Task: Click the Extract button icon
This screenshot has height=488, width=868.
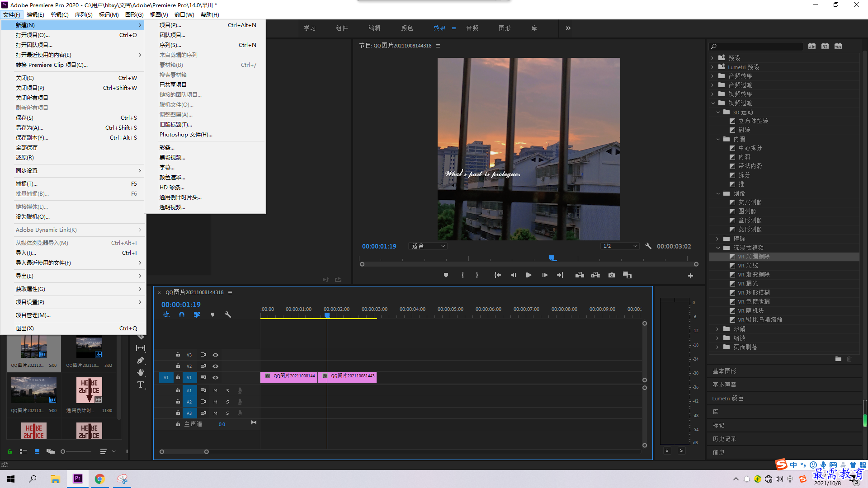Action: pyautogui.click(x=595, y=275)
